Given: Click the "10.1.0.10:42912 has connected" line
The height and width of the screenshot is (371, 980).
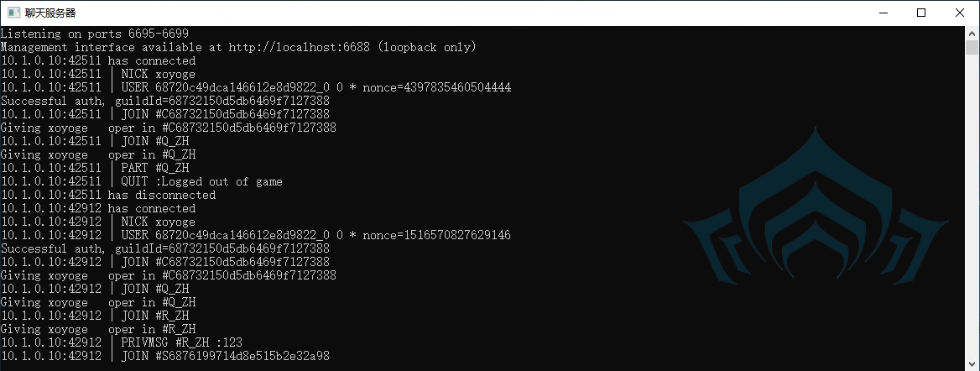Looking at the screenshot, I should 98,208.
